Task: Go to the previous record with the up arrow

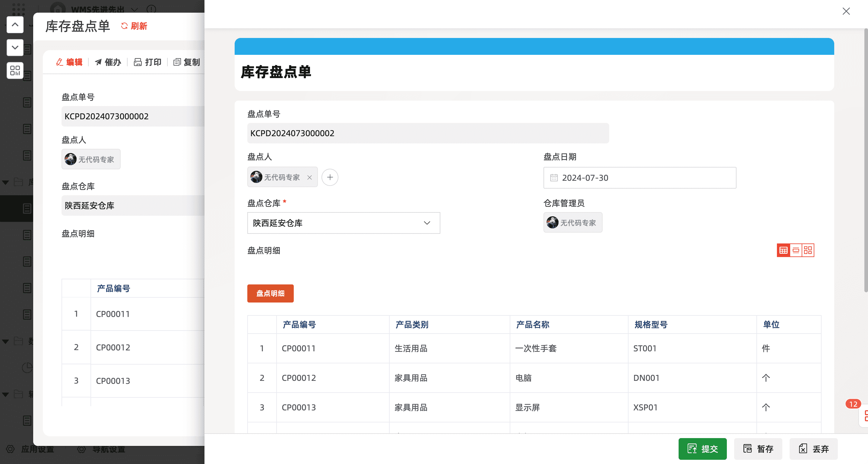Action: tap(15, 25)
